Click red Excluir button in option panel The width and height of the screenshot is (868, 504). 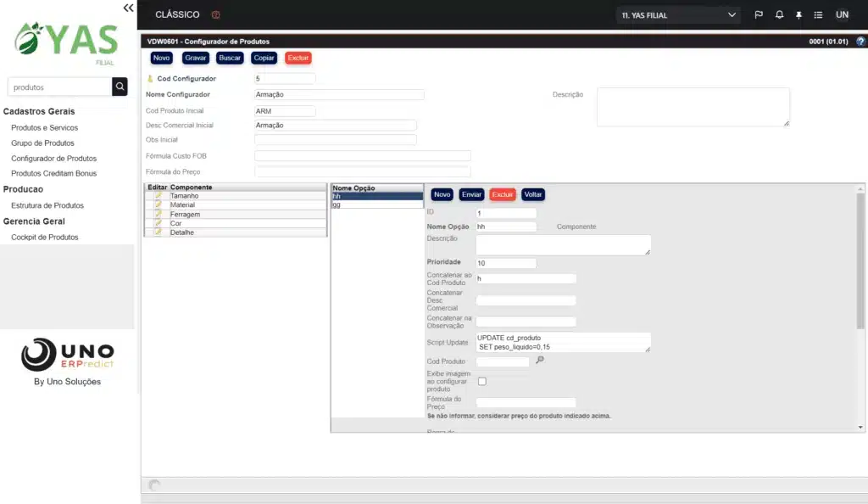503,194
